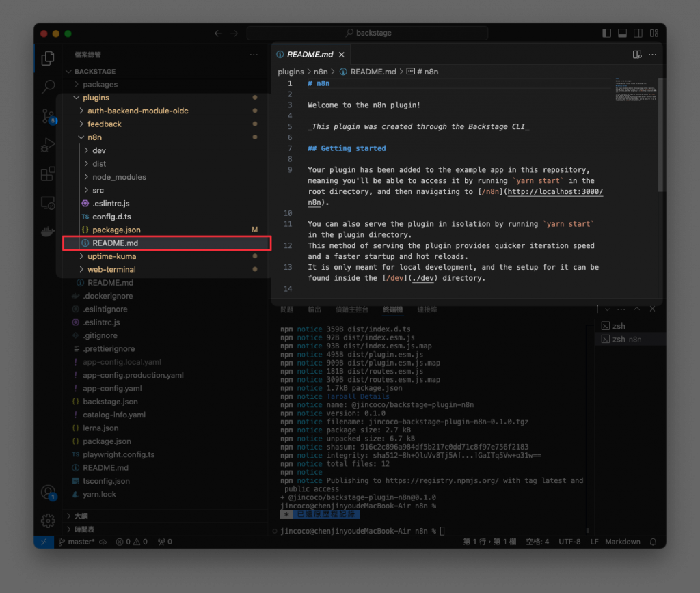Open catalog-info.yaml file
Screen dimensions: 700x593
[167, 415]
